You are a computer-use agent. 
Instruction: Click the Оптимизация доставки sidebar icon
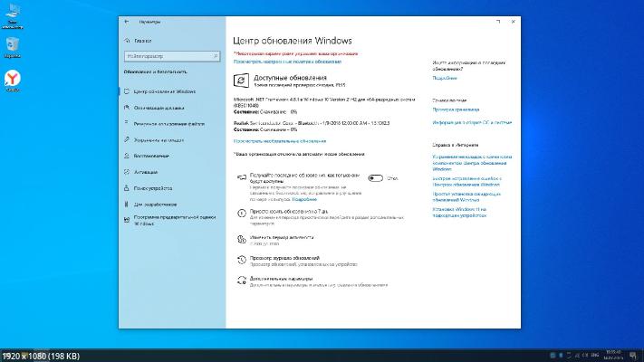tap(127, 108)
